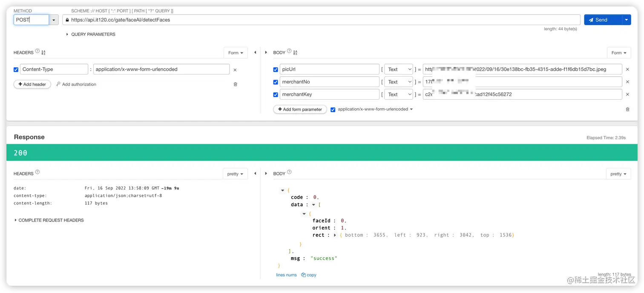Sort request headers alphabetically icon
Image resolution: width=644 pixels, height=293 pixels.
click(43, 52)
